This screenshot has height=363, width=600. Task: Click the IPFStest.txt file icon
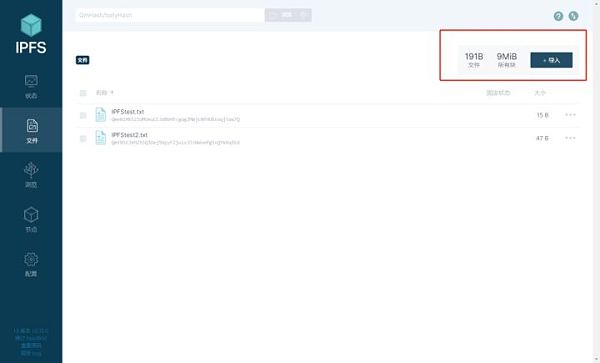pos(101,115)
